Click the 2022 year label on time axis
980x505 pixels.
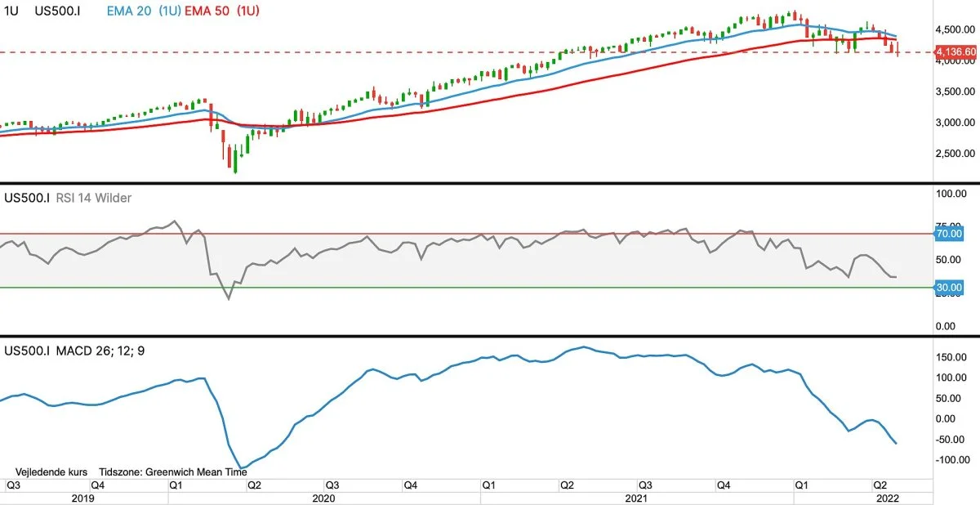pyautogui.click(x=887, y=497)
